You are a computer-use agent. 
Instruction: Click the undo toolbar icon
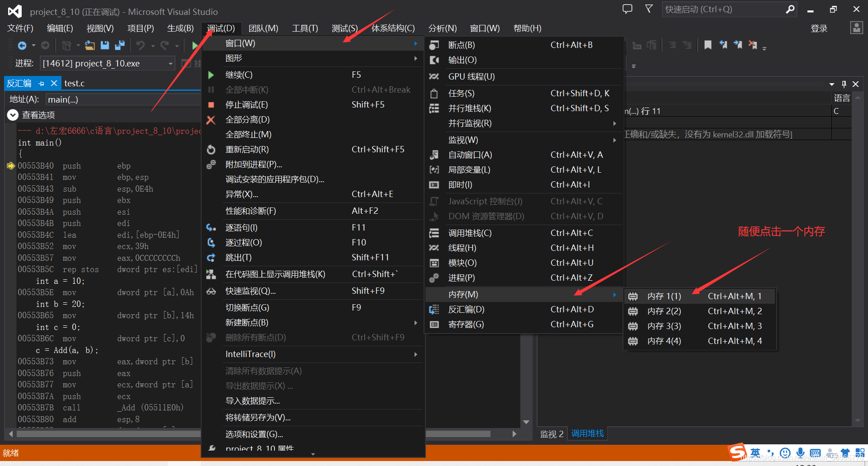(141, 45)
